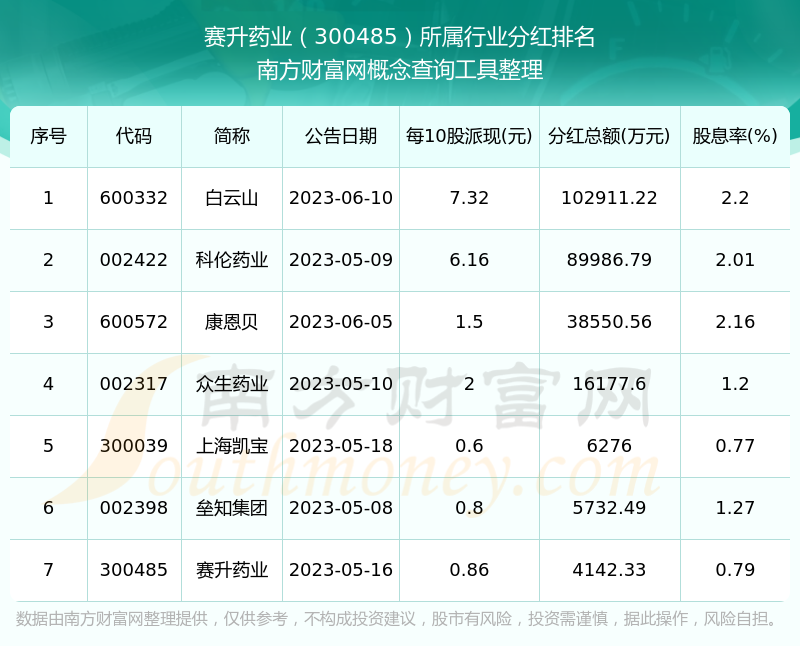Select the name '垒知集团'

coord(232,508)
